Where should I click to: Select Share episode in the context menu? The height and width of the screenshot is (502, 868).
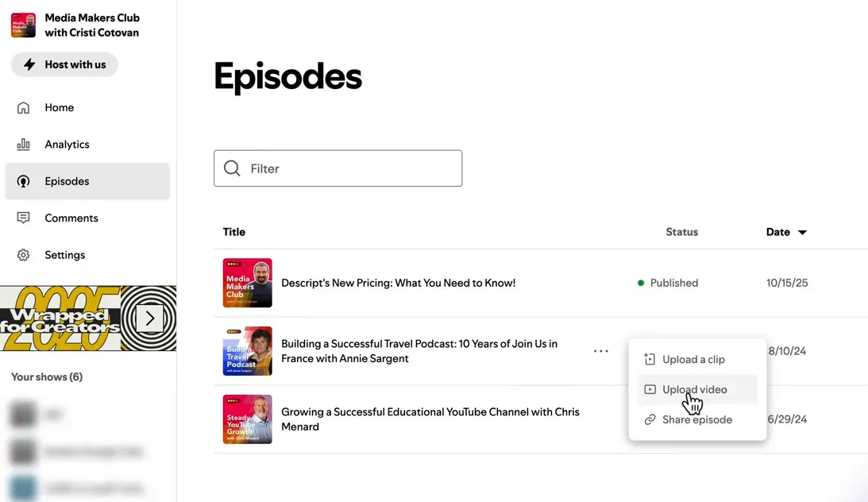pos(697,419)
